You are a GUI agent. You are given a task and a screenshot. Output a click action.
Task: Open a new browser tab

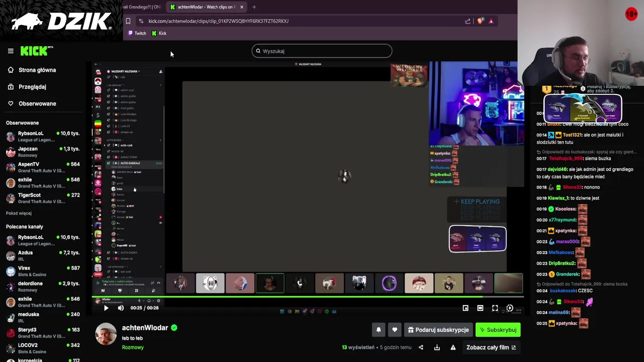pyautogui.click(x=254, y=7)
